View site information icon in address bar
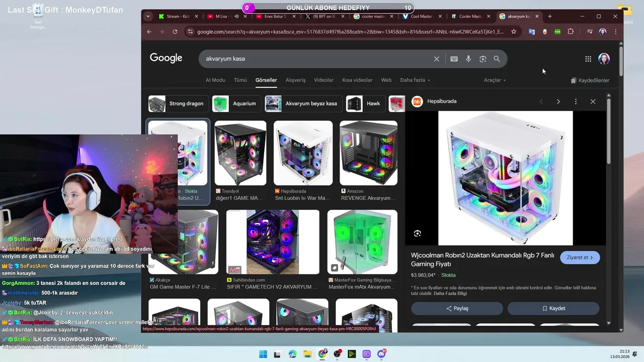The height and width of the screenshot is (362, 644). tap(190, 32)
